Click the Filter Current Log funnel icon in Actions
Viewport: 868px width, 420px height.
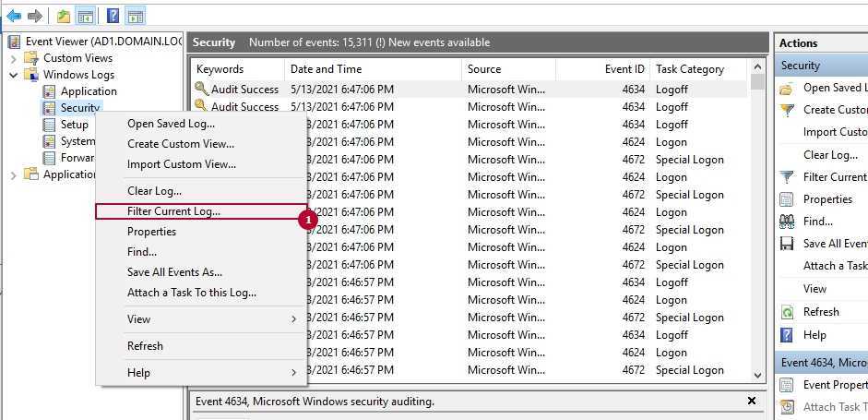coord(787,177)
